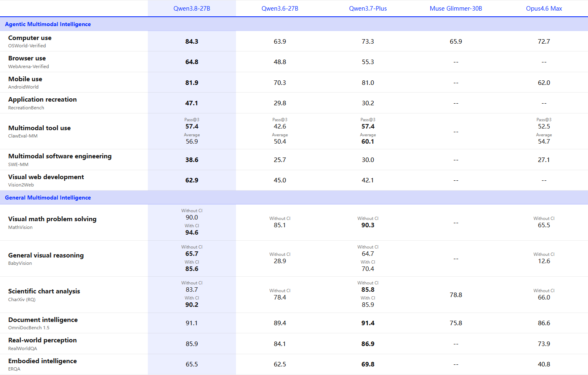This screenshot has height=375, width=588.
Task: Click the Visual math problem solving label
Action: (x=52, y=219)
